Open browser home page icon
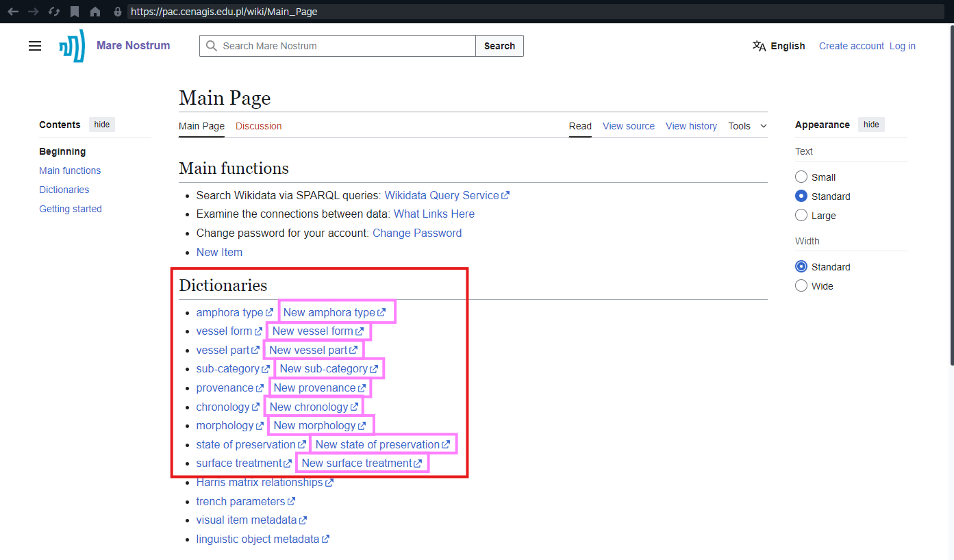 95,12
